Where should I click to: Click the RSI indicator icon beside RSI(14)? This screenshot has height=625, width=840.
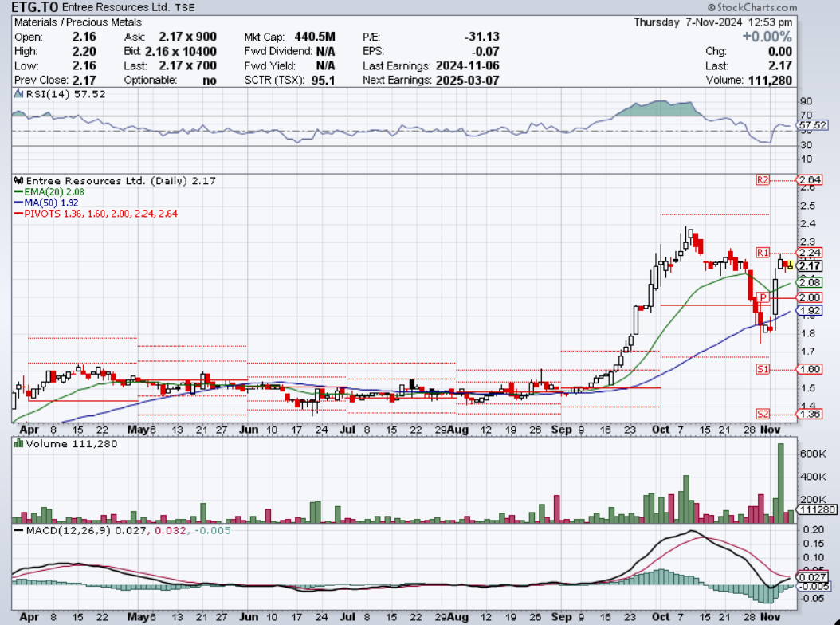point(19,94)
